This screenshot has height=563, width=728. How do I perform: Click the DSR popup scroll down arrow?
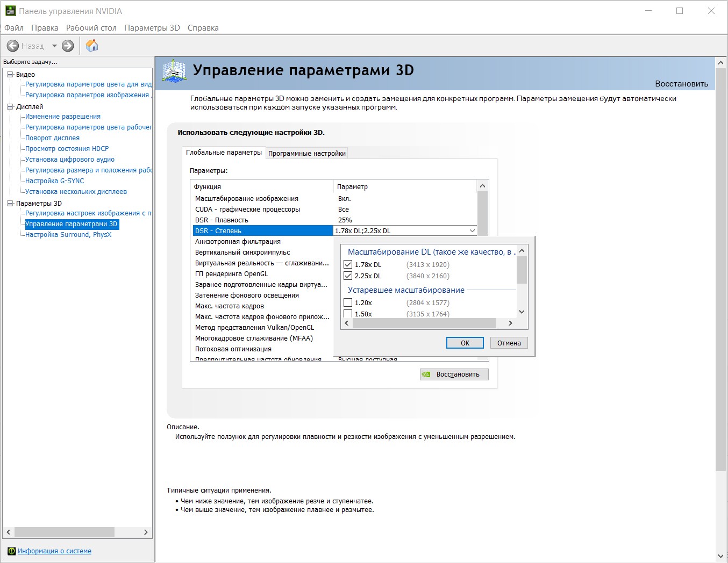[522, 312]
